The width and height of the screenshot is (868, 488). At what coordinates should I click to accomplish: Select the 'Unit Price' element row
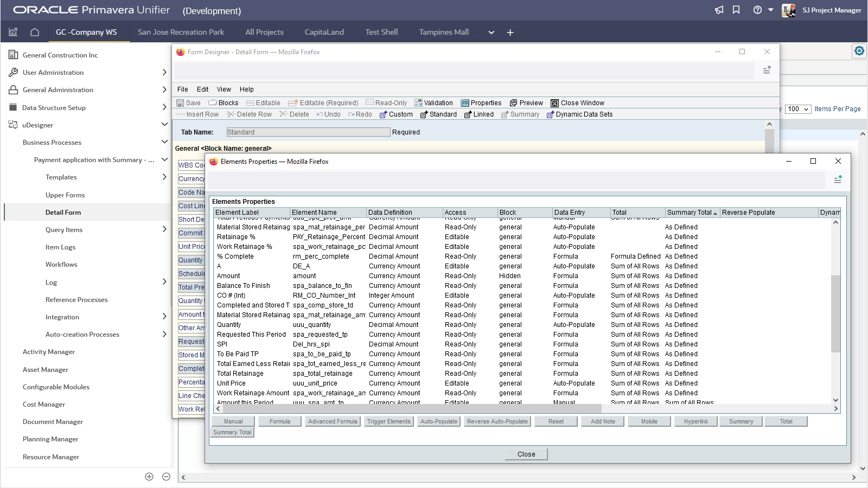[x=522, y=383]
